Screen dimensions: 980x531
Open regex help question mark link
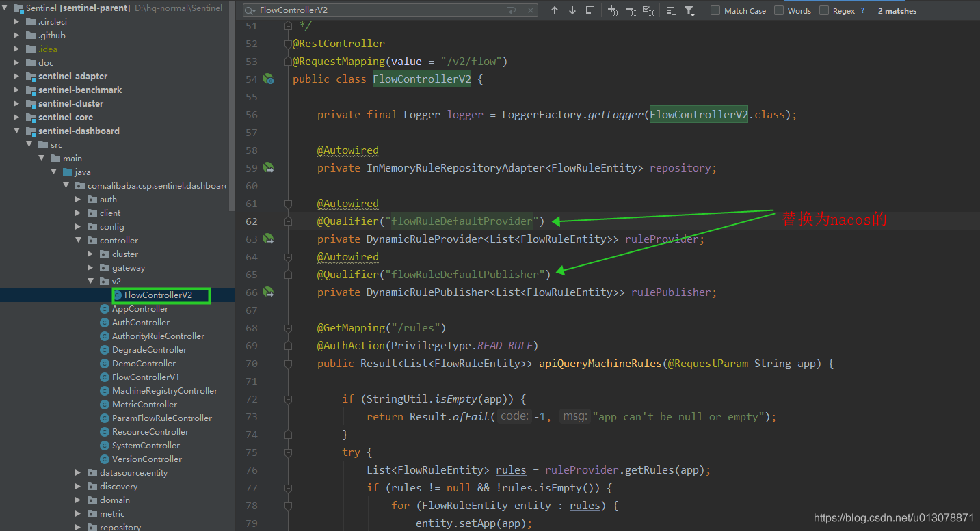click(x=862, y=10)
